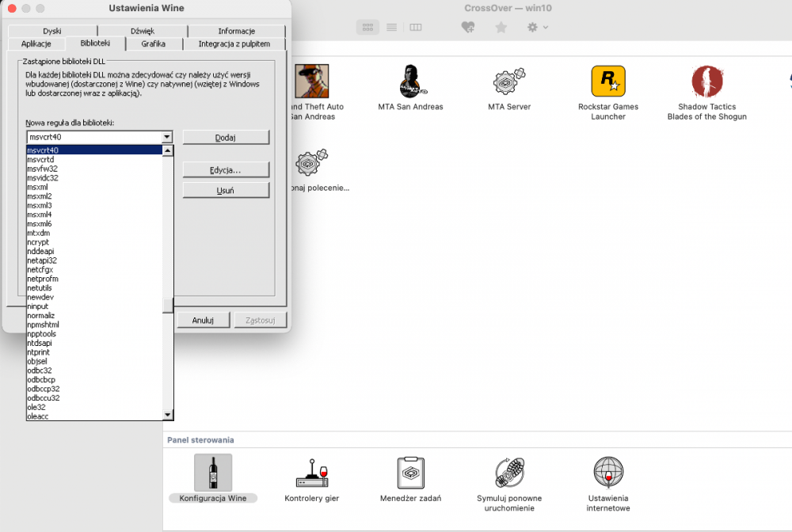Select npmshtml in the library list
The image size is (792, 532).
point(94,325)
